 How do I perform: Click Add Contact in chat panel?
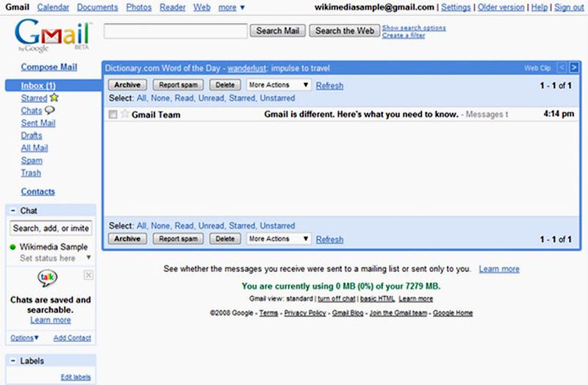[x=72, y=338]
